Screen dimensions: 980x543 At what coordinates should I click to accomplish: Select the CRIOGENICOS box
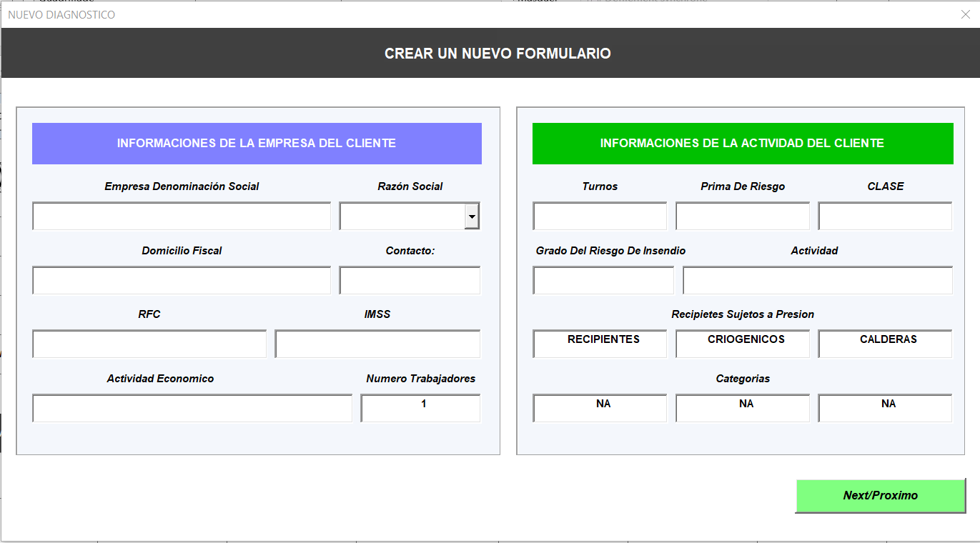pos(743,344)
